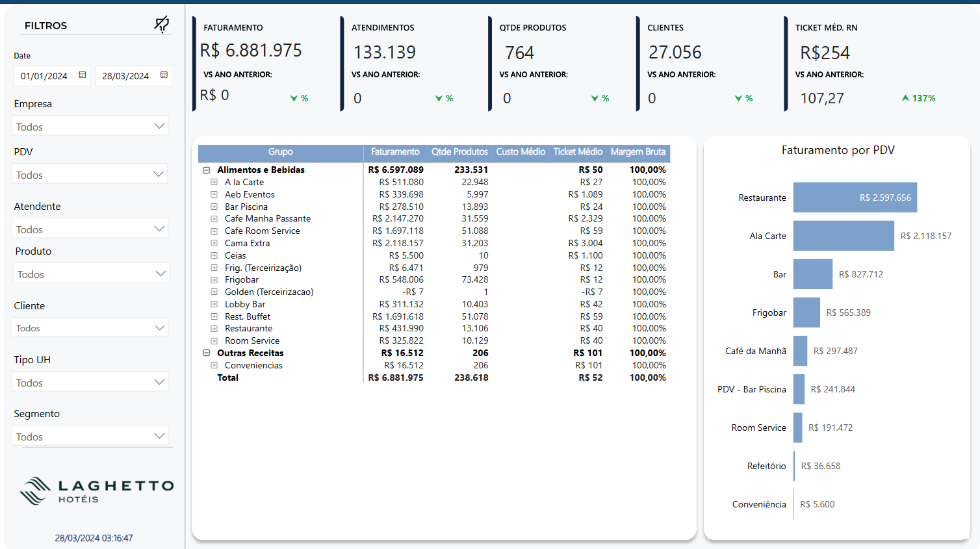
Task: Select the Restaurante bar in PDV chart
Action: coord(855,198)
